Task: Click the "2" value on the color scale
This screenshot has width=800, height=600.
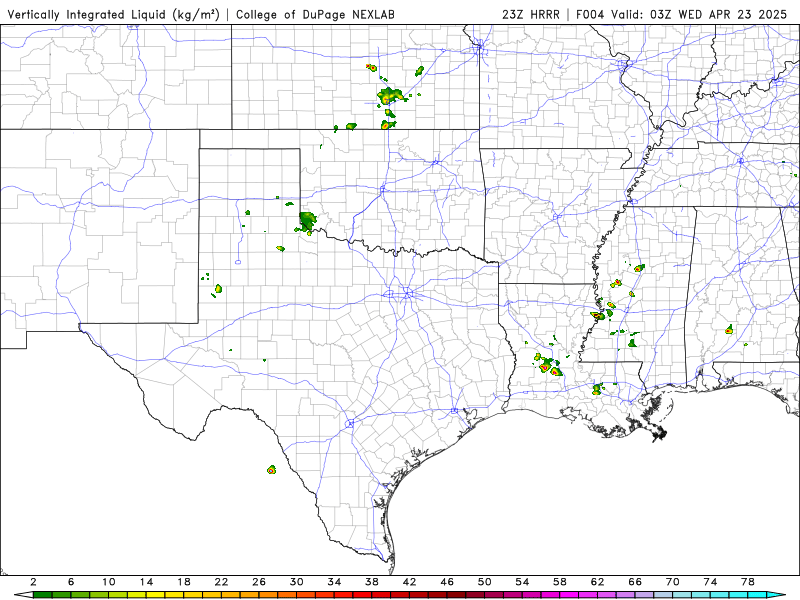Action: click(x=34, y=582)
